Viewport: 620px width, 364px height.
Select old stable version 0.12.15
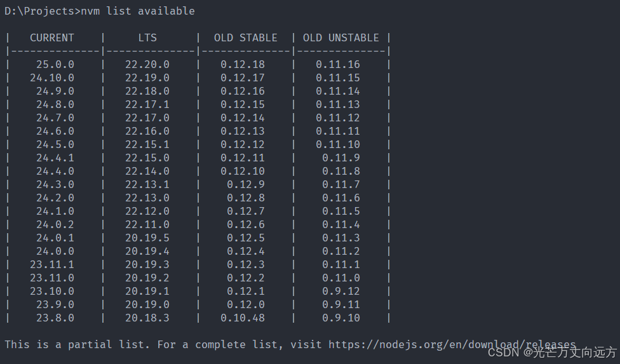[243, 105]
